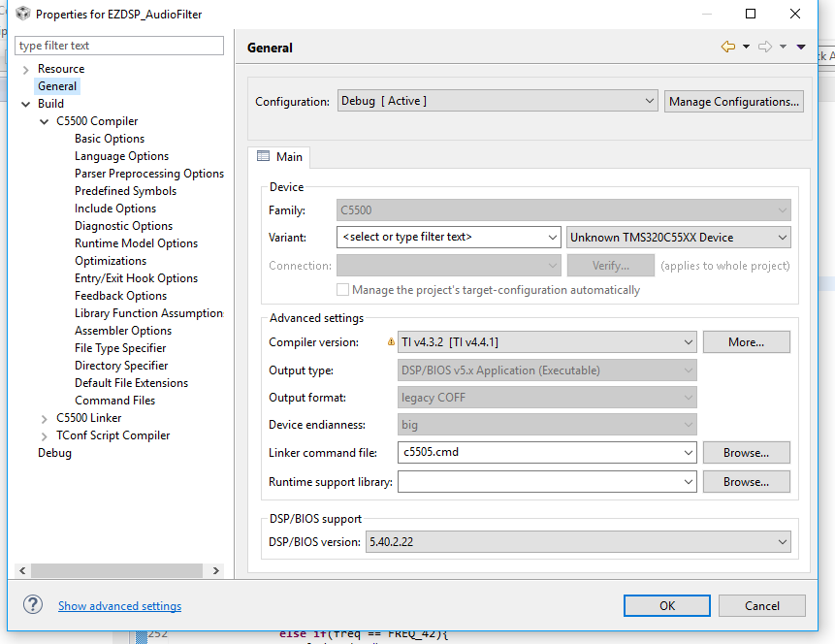The height and width of the screenshot is (644, 835).
Task: Open the Configuration dropdown
Action: [498, 101]
